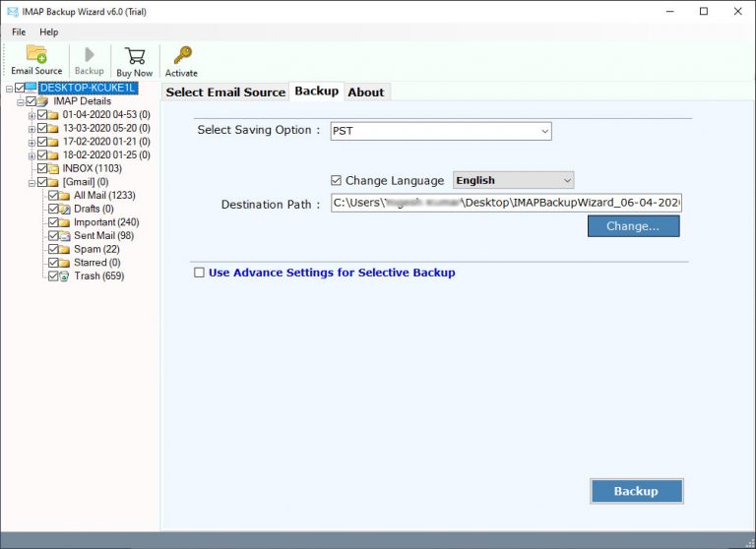Viewport: 756px width, 549px height.
Task: Click the Backup toolbar icon
Action: pyautogui.click(x=89, y=55)
